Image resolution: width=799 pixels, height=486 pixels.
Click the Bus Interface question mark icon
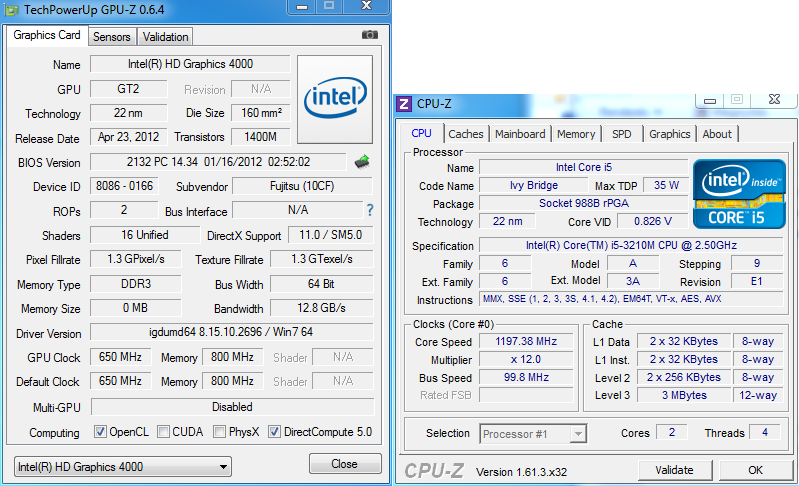click(369, 210)
